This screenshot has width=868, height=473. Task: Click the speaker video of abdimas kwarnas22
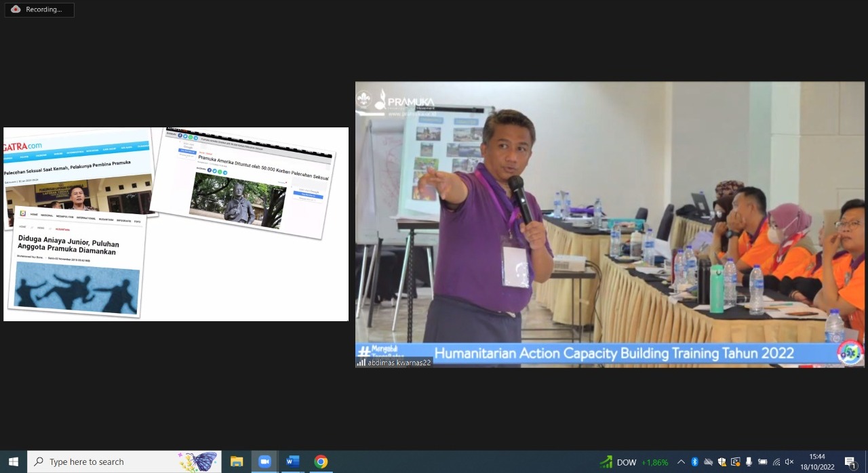click(610, 224)
